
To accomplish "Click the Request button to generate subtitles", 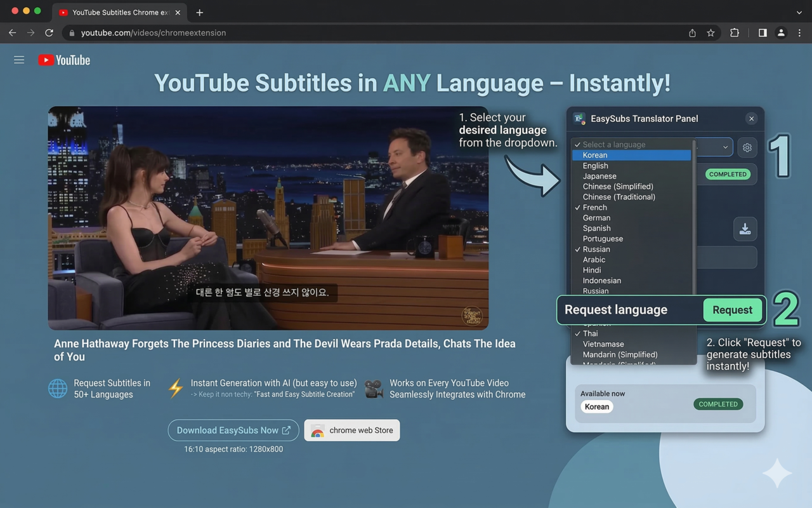I will (732, 310).
